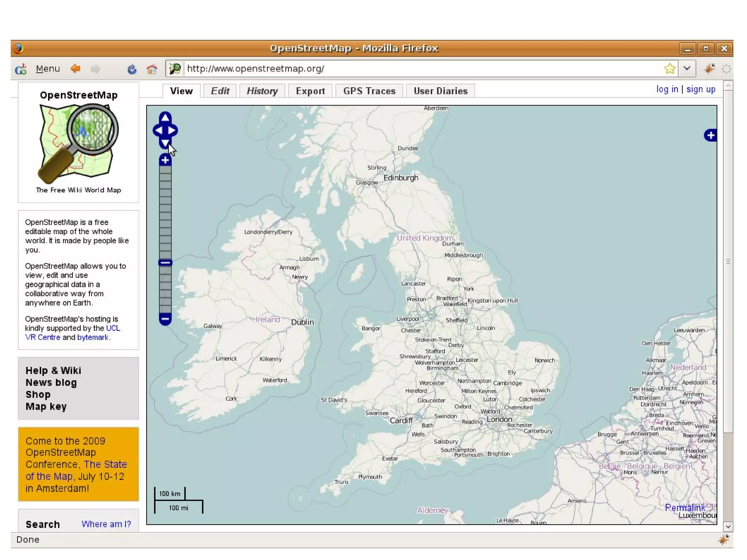The width and height of the screenshot is (747, 560).
Task: Click the Where am I? link
Action: click(106, 524)
